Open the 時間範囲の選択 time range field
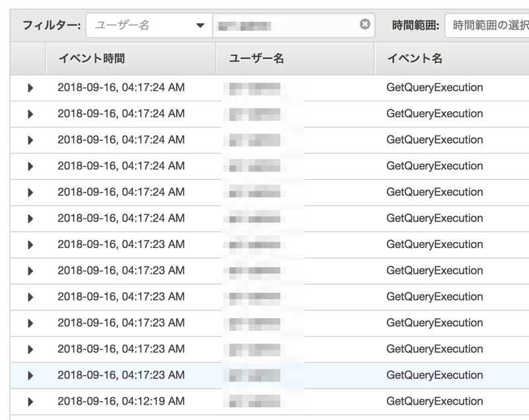The image size is (529, 420). click(x=487, y=25)
